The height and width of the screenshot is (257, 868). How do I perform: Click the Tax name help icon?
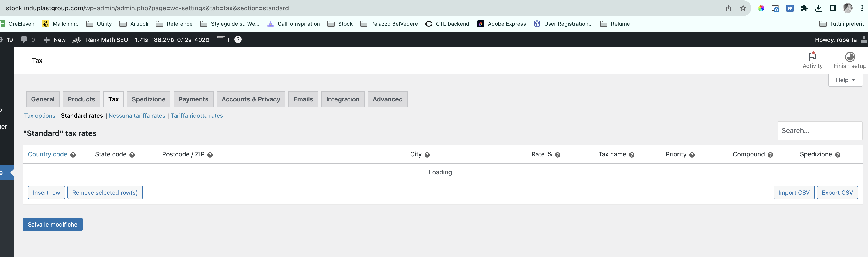click(632, 155)
